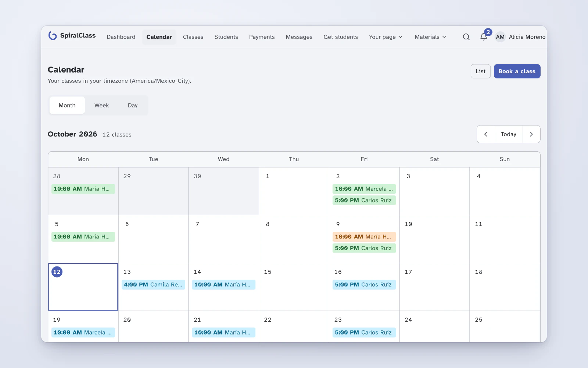
Task: Open Oct 5 10:00 AM María class
Action: pyautogui.click(x=83, y=237)
